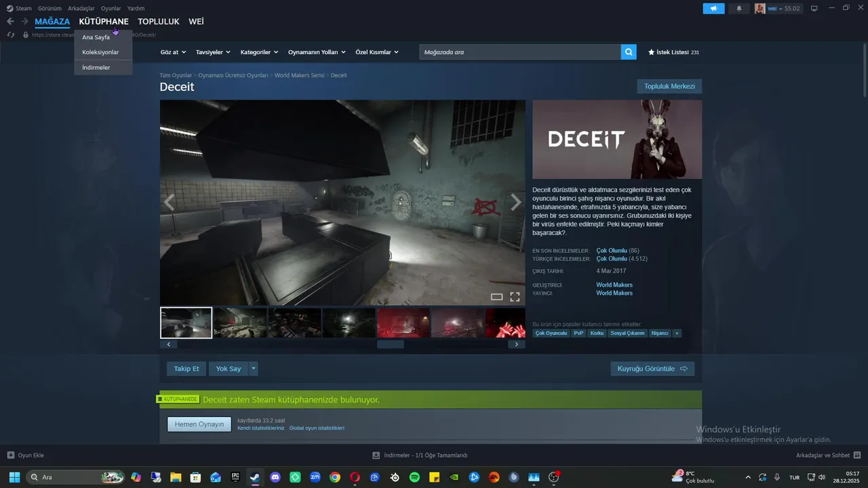
Task: Show hidden system tray icons
Action: (748, 477)
